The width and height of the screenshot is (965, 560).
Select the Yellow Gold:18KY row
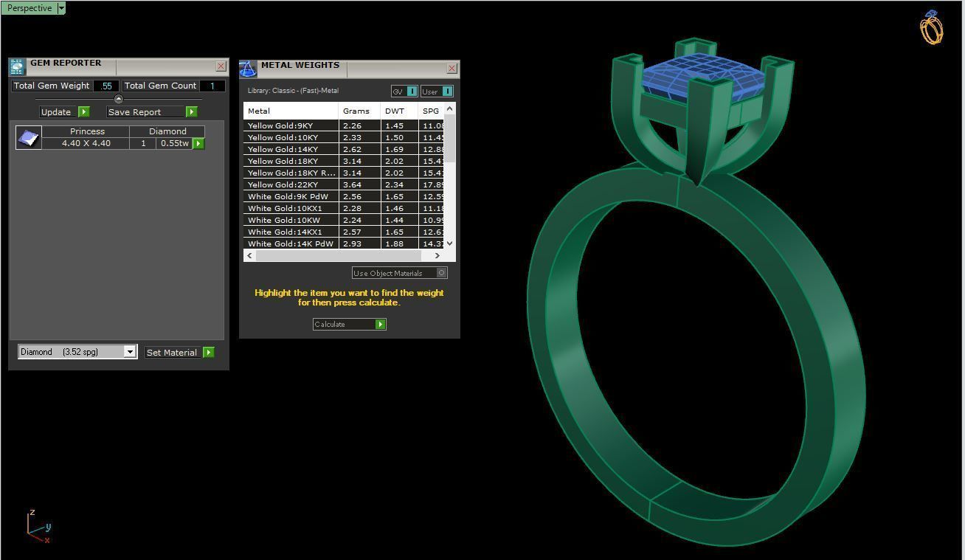coord(344,161)
